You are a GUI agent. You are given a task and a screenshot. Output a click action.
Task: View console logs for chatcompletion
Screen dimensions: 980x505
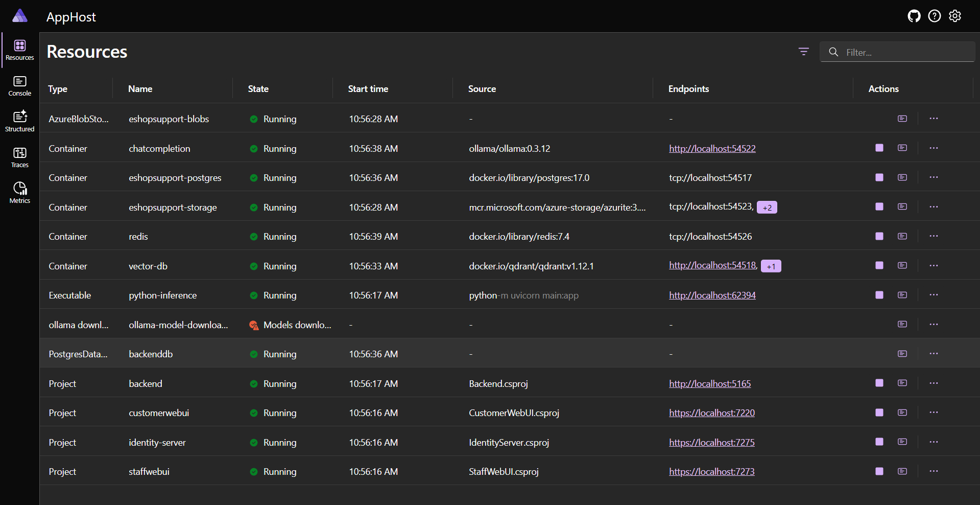[x=902, y=148]
